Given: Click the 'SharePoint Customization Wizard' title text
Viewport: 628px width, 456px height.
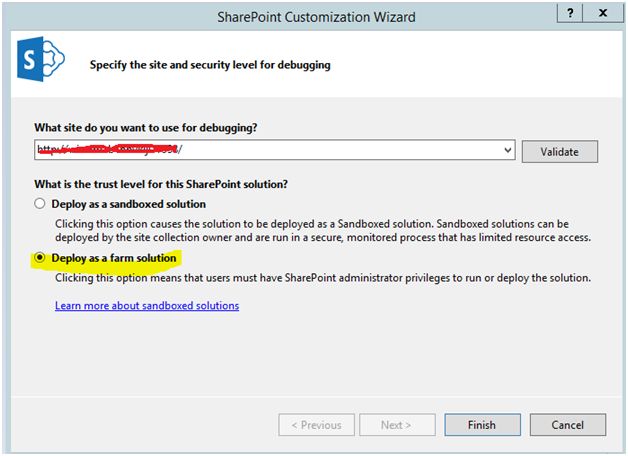Looking at the screenshot, I should click(x=316, y=17).
